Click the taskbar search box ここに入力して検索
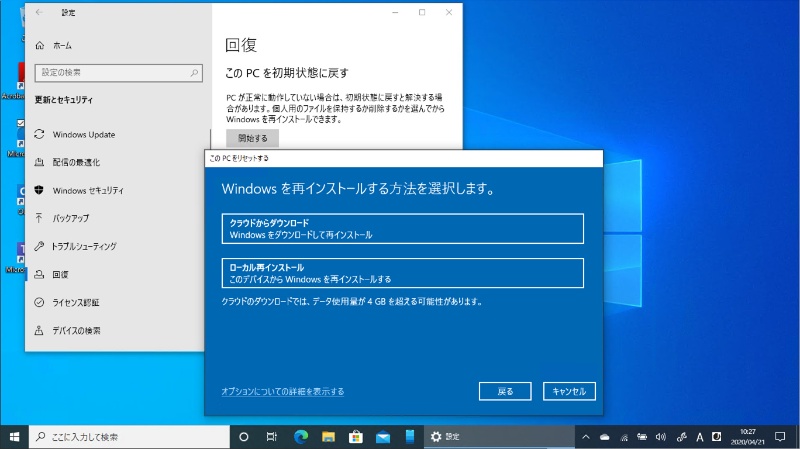800x449 pixels. pos(129,437)
